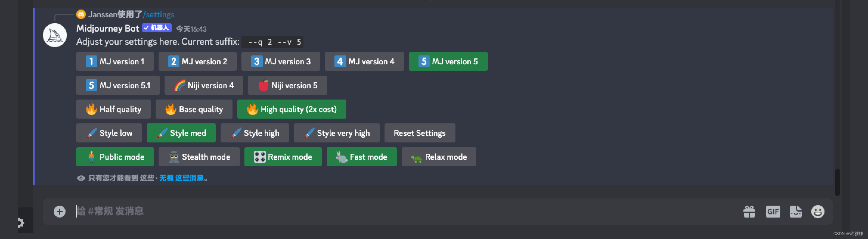Toggle High quality (2x cost)
The height and width of the screenshot is (239, 868).
pyautogui.click(x=292, y=109)
